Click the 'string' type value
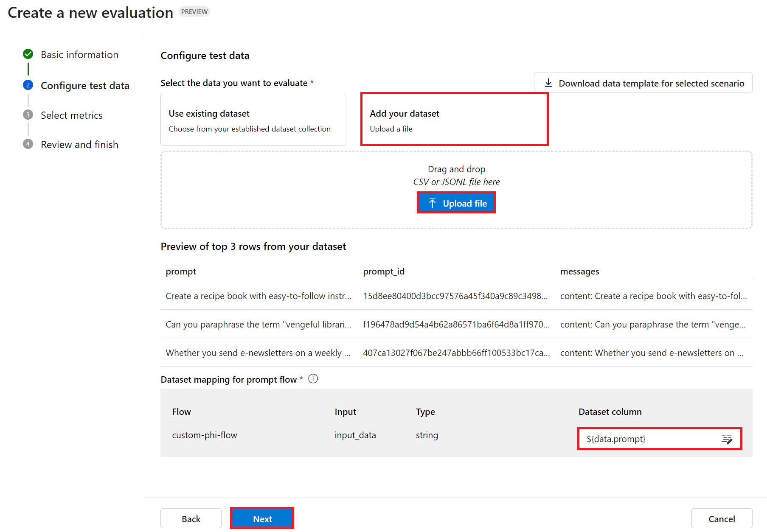The height and width of the screenshot is (532, 767). [x=427, y=435]
